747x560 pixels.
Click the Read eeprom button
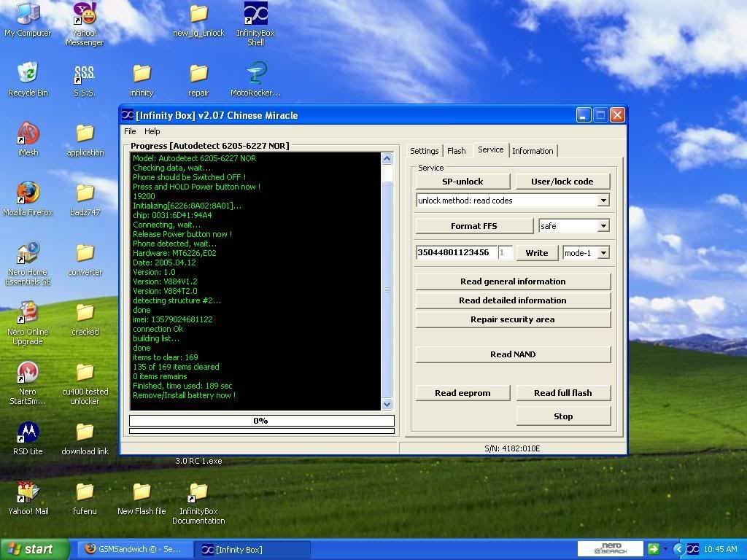coord(462,393)
